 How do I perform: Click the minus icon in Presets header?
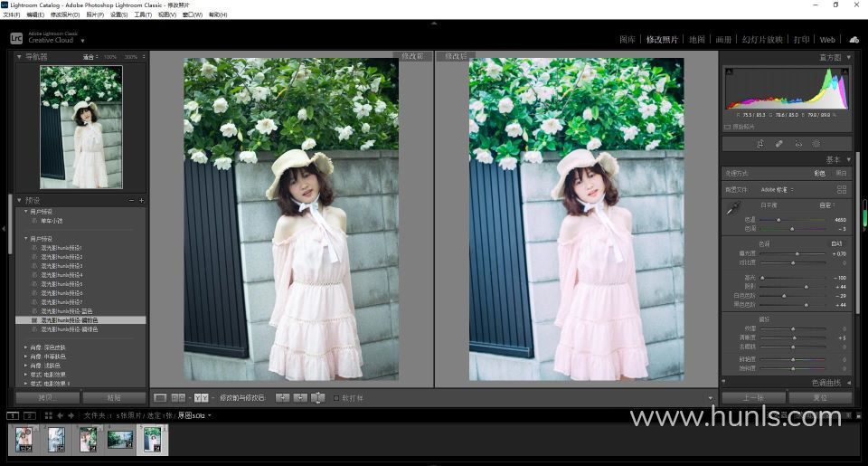point(131,201)
